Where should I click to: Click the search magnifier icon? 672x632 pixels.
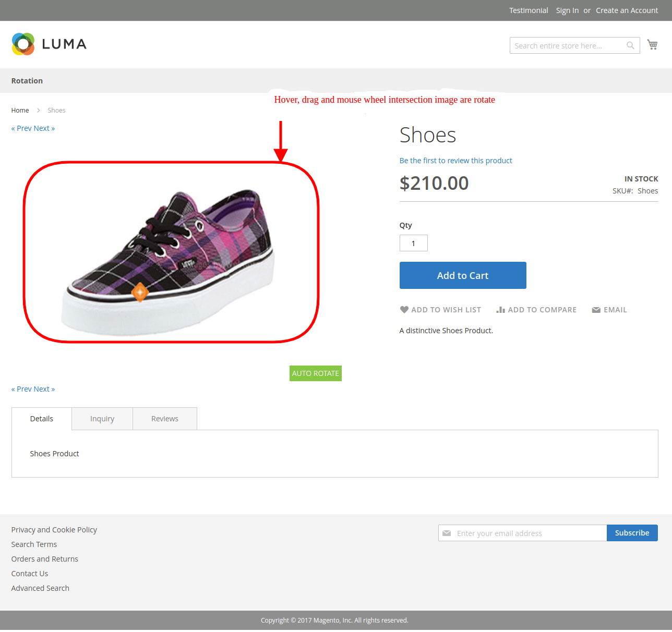pyautogui.click(x=630, y=46)
